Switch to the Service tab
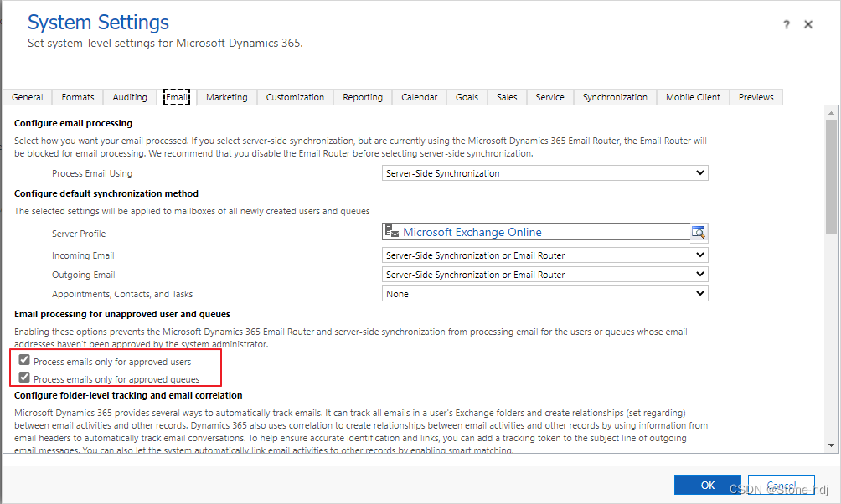Image resolution: width=841 pixels, height=504 pixels. [549, 97]
